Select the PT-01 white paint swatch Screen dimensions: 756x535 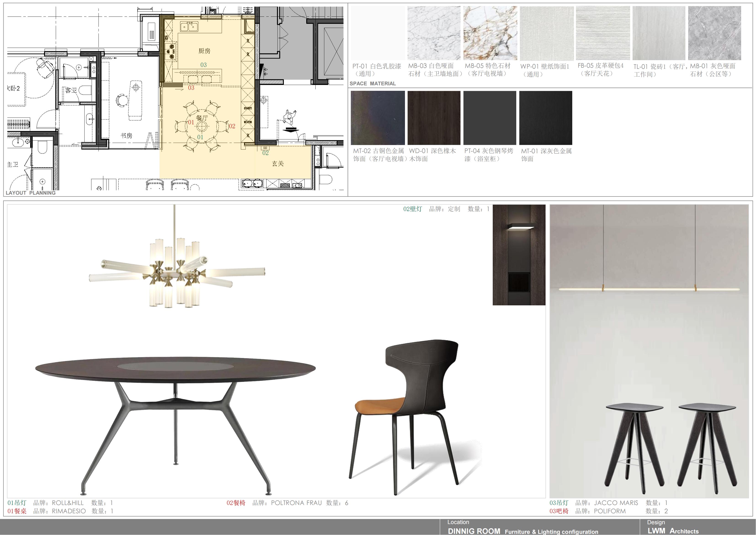pos(378,33)
